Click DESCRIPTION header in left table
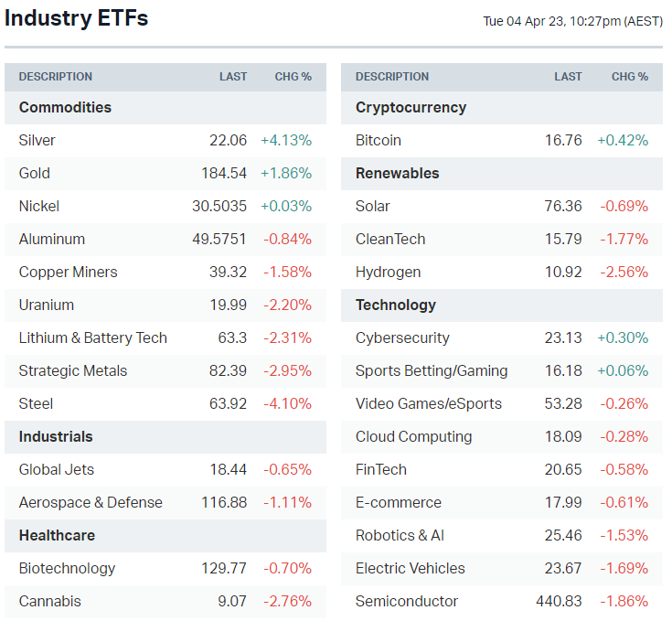672x621 pixels. click(x=56, y=77)
